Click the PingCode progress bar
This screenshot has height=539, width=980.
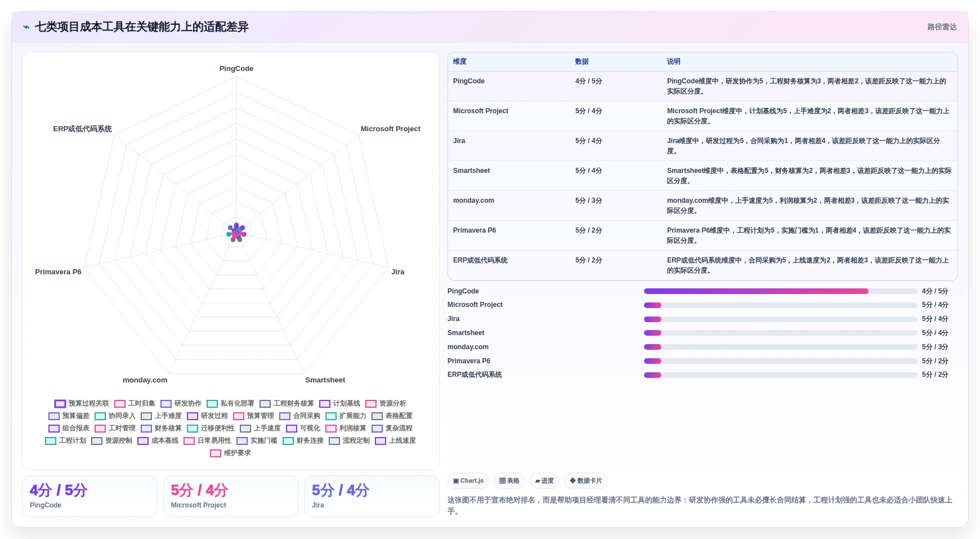click(x=780, y=291)
